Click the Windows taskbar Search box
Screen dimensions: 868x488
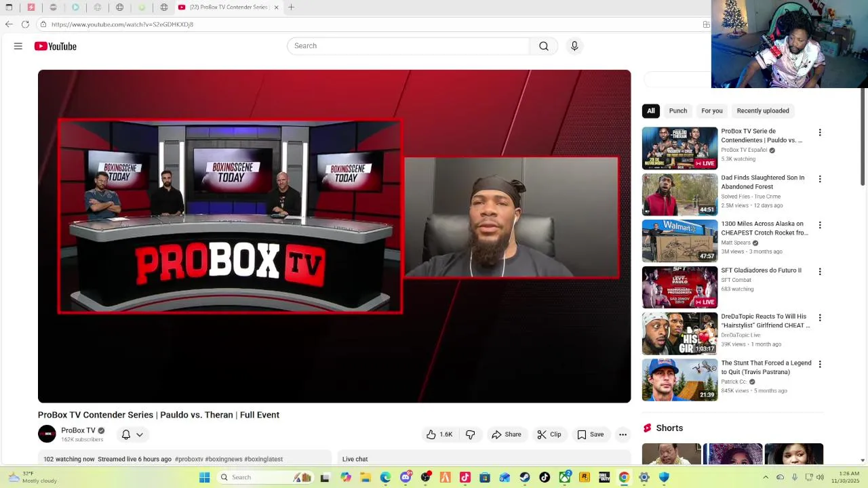[265, 477]
